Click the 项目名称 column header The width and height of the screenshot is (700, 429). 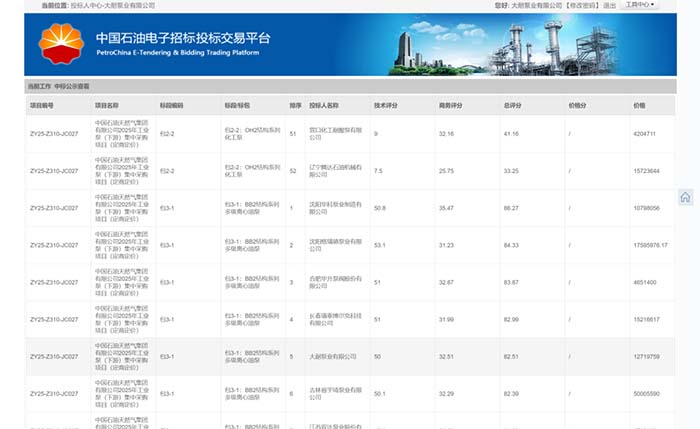click(107, 105)
